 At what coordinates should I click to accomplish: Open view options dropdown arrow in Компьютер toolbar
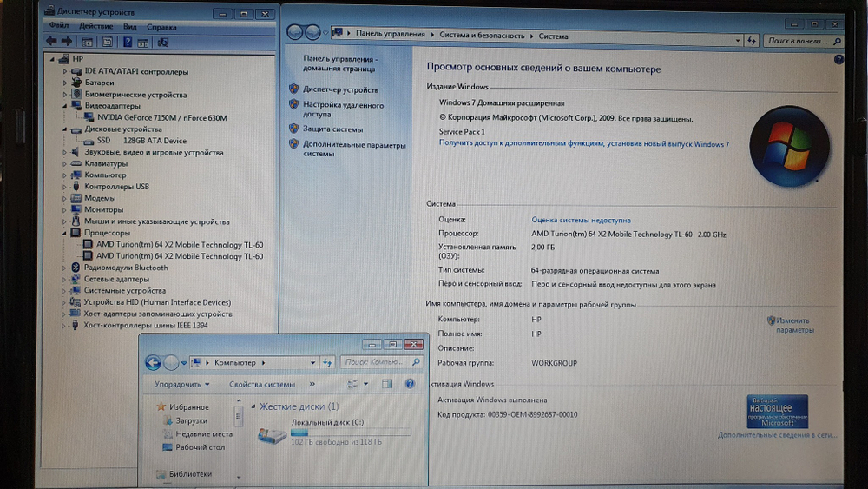366,384
